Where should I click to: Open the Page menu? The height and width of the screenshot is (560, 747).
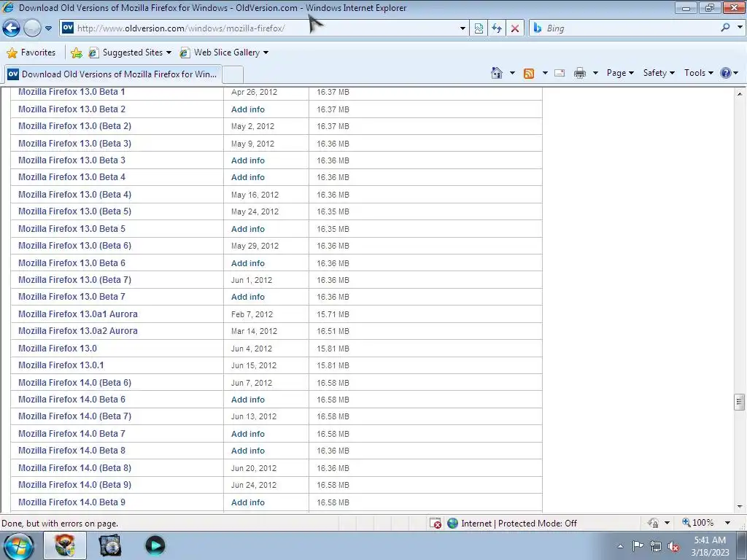[620, 73]
